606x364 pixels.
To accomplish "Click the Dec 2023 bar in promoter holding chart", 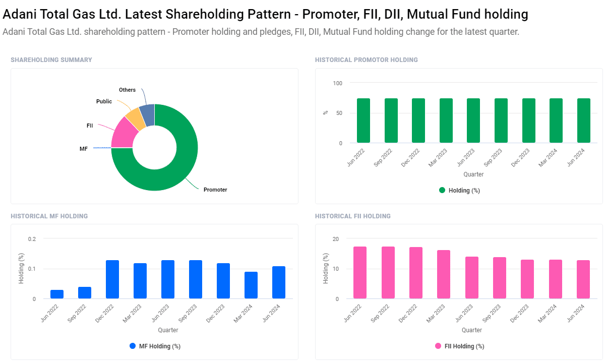I will tap(528, 120).
